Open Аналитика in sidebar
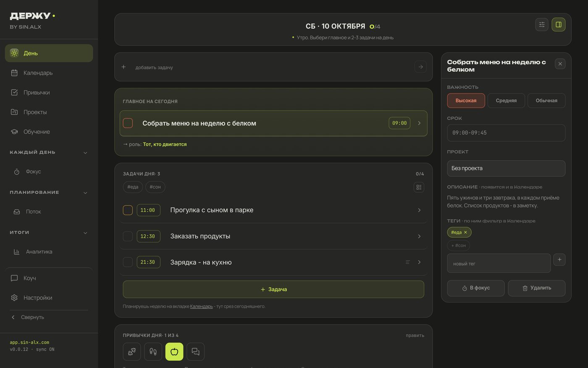The image size is (588, 368). (49, 252)
